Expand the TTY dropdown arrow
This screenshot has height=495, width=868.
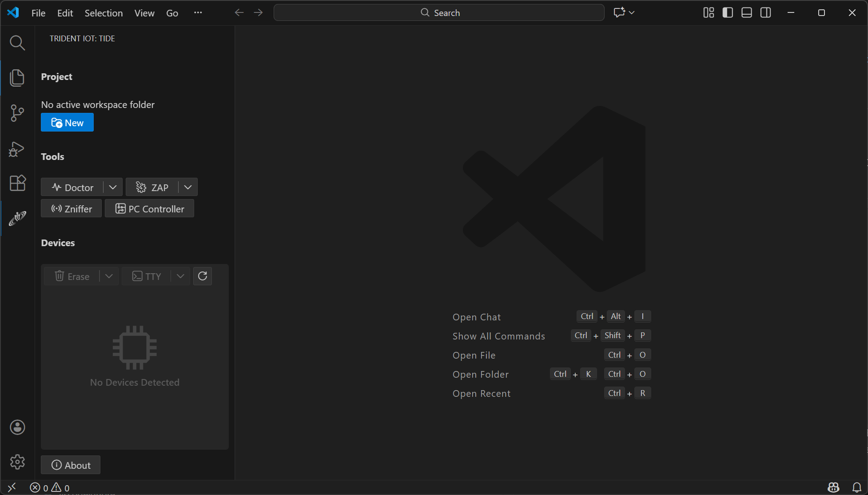point(180,276)
